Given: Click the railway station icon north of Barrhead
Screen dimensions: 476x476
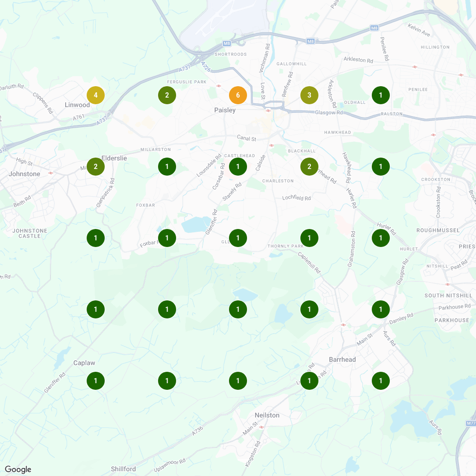Looking at the screenshot, I should click(343, 325).
